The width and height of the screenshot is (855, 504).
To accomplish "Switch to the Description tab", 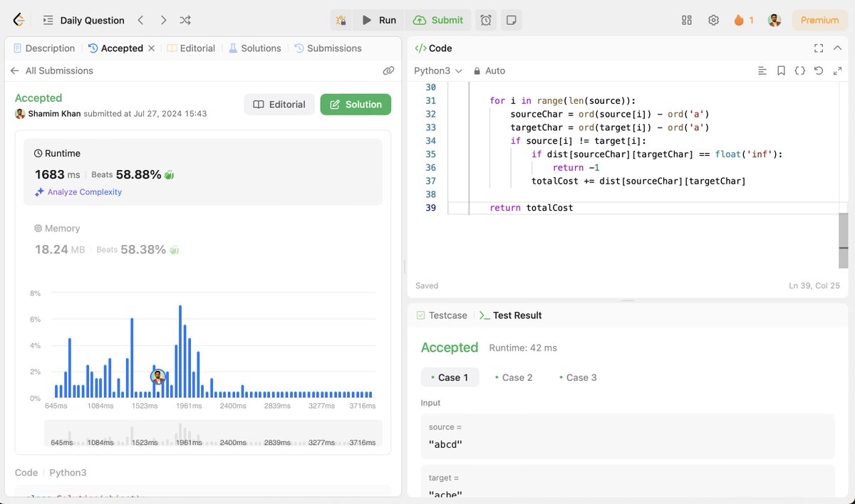I will pos(44,48).
